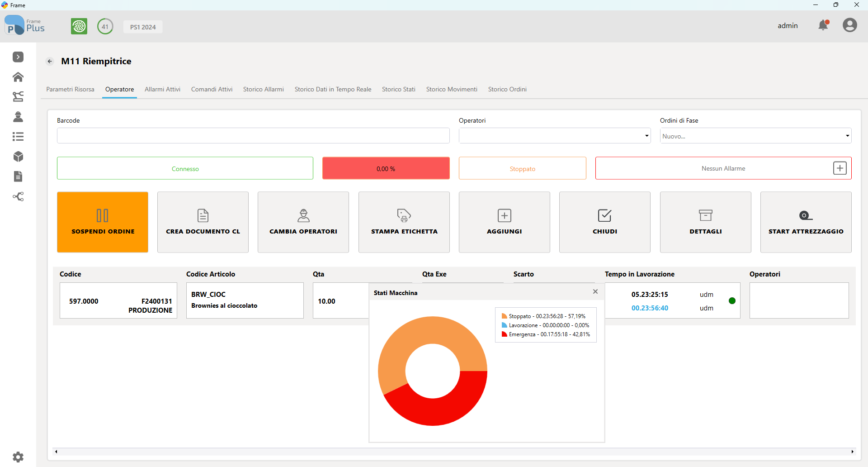
Task: Open settings gear in sidebar
Action: click(18, 457)
